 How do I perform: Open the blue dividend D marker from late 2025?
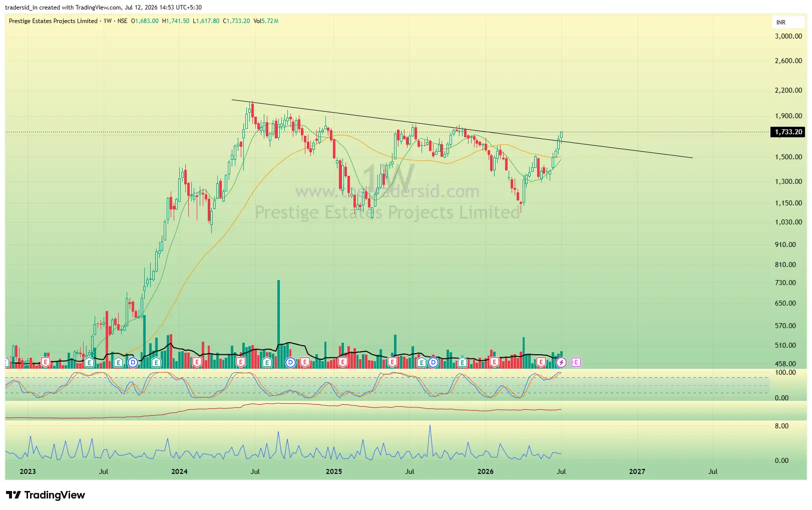point(433,362)
